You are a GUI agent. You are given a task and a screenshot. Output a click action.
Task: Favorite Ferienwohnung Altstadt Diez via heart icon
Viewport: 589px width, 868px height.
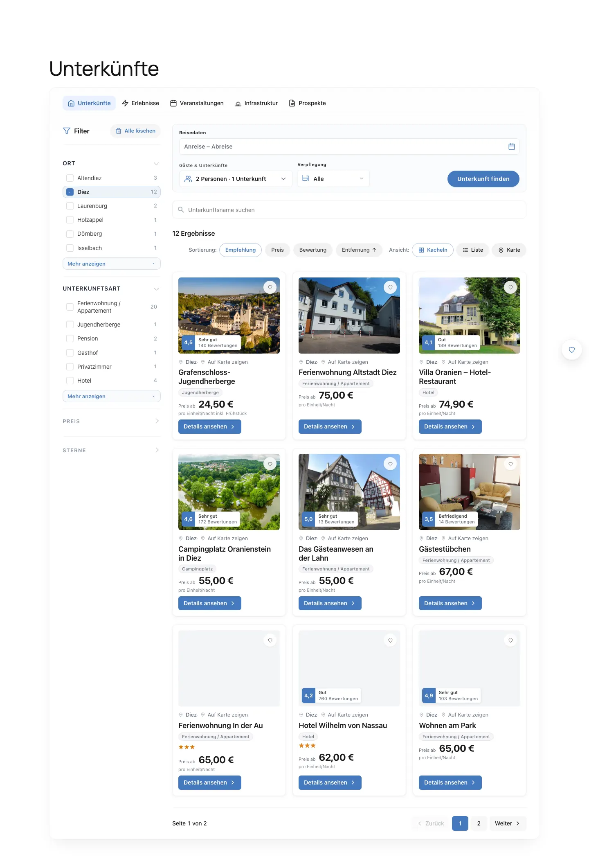point(390,287)
